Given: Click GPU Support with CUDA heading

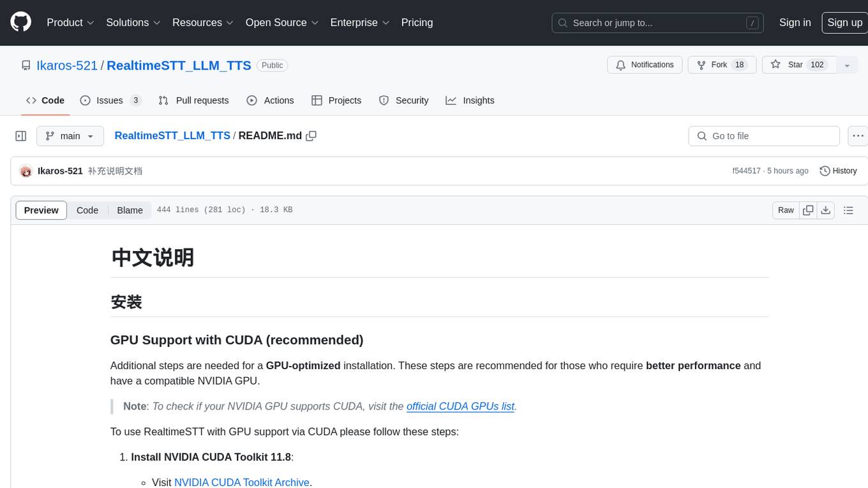Looking at the screenshot, I should click(x=237, y=340).
